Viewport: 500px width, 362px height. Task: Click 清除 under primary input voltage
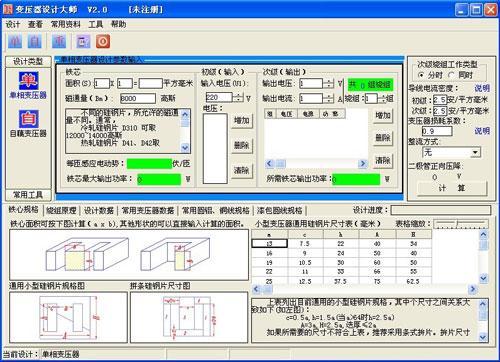242,171
